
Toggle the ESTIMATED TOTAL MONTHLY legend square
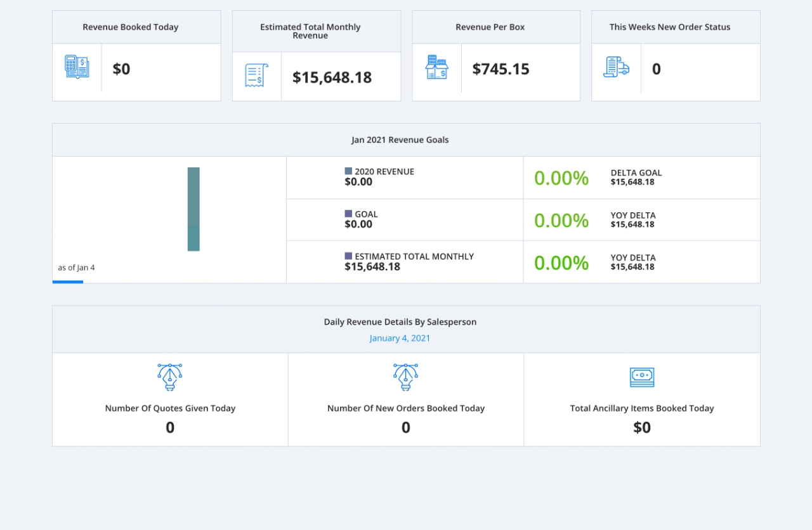[348, 256]
